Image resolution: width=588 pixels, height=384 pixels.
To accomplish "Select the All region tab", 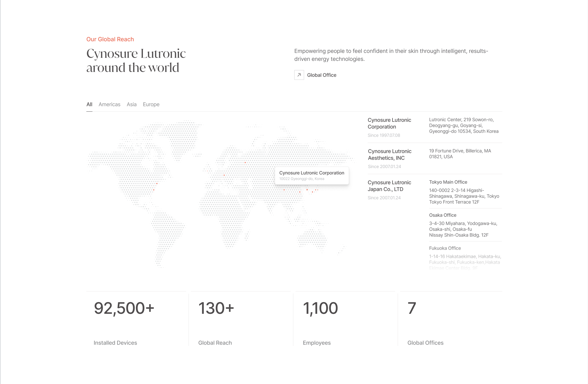I will [x=89, y=105].
